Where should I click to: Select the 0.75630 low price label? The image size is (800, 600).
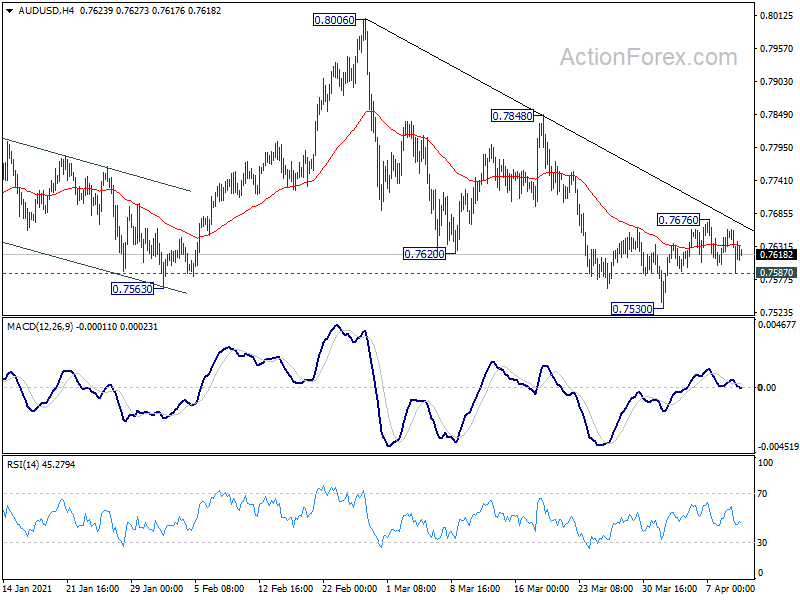point(132,289)
